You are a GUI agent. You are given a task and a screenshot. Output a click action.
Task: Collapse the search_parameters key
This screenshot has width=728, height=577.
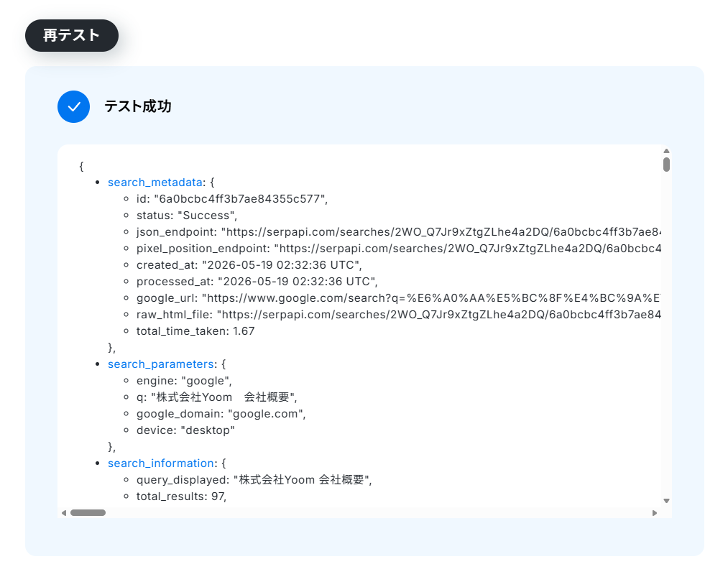(161, 364)
